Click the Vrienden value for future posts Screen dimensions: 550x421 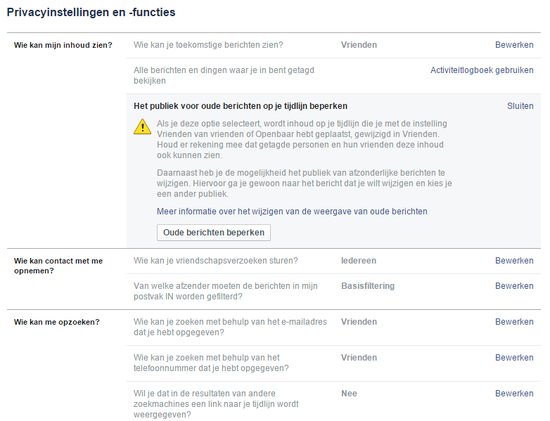tap(359, 45)
